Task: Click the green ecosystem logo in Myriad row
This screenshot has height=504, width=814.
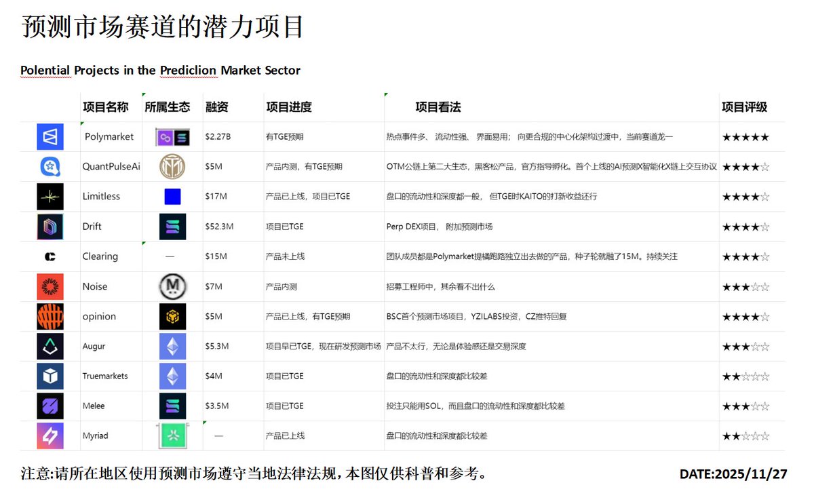Action: point(173,435)
